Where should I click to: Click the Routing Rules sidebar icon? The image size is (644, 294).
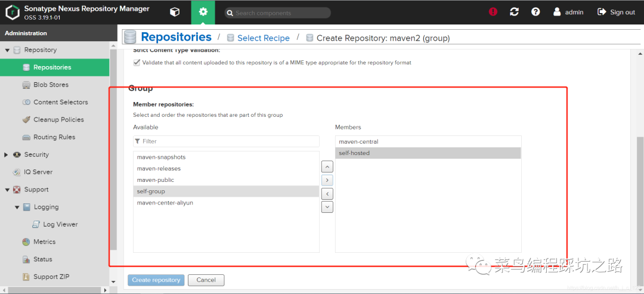click(x=26, y=137)
